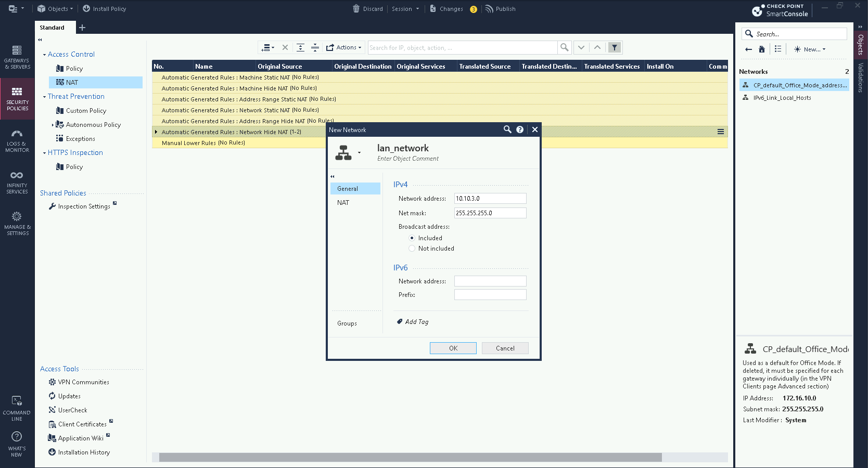Viewport: 868px width, 468px height.
Task: Expand the Autonomous Policy tree node
Action: (x=53, y=125)
